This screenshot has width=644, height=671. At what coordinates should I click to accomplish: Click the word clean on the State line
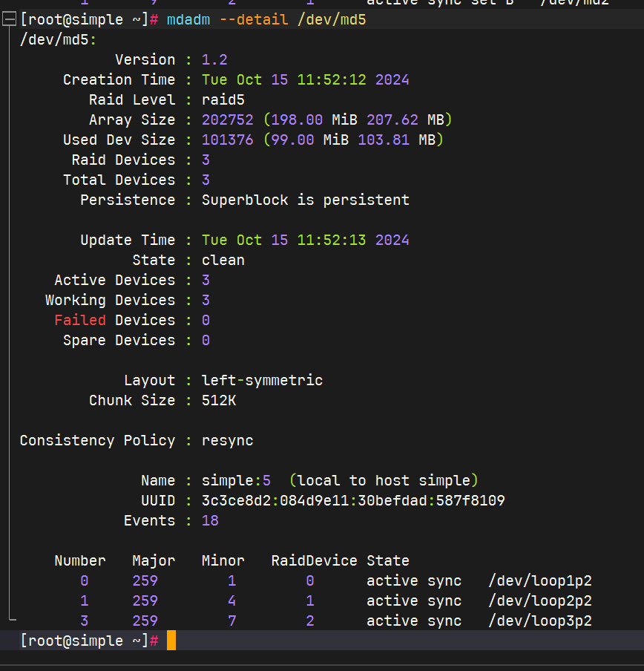223,260
